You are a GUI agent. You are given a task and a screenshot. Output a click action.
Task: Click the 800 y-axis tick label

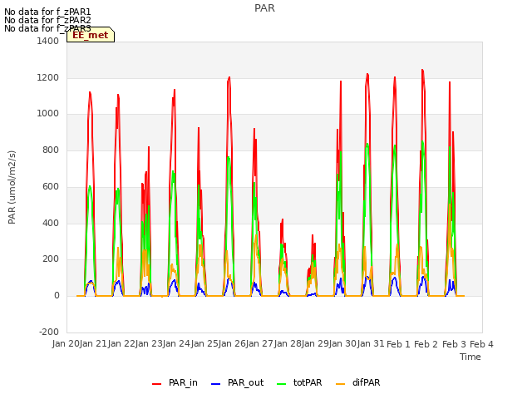(x=51, y=150)
